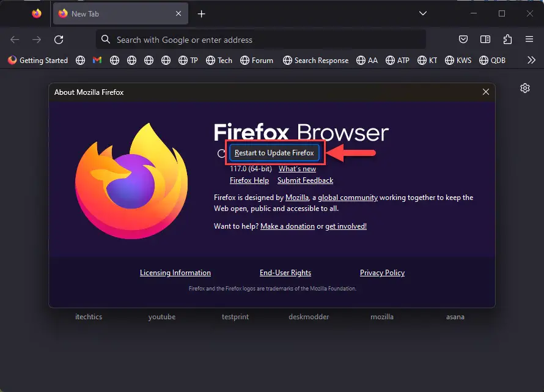Open the Tech bookmark

[219, 61]
